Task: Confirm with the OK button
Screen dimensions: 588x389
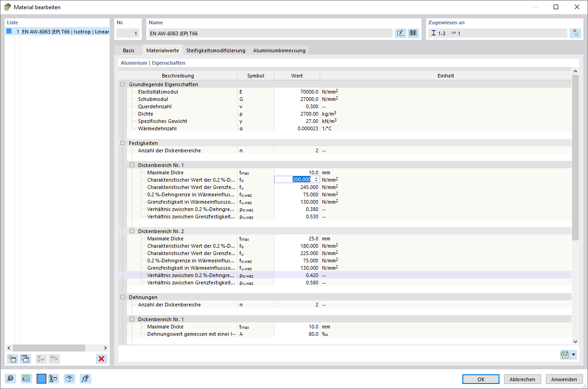Action: [481, 379]
